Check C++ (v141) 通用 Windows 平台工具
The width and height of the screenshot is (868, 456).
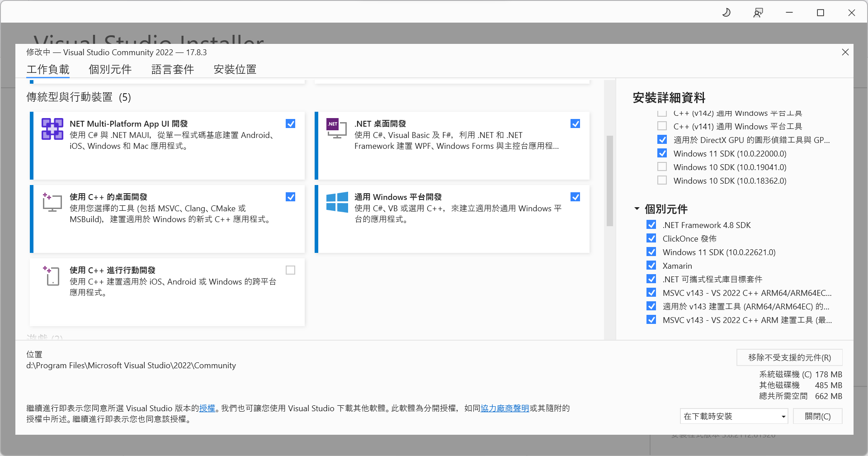tap(662, 126)
